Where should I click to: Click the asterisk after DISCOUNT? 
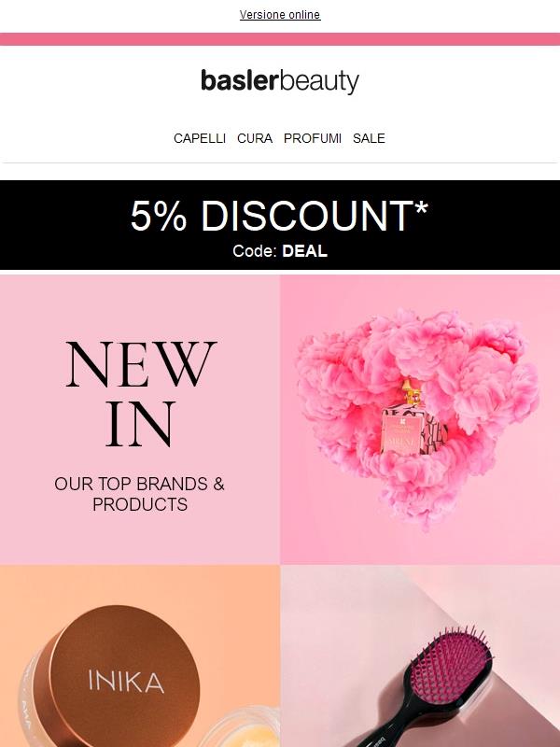(x=422, y=208)
